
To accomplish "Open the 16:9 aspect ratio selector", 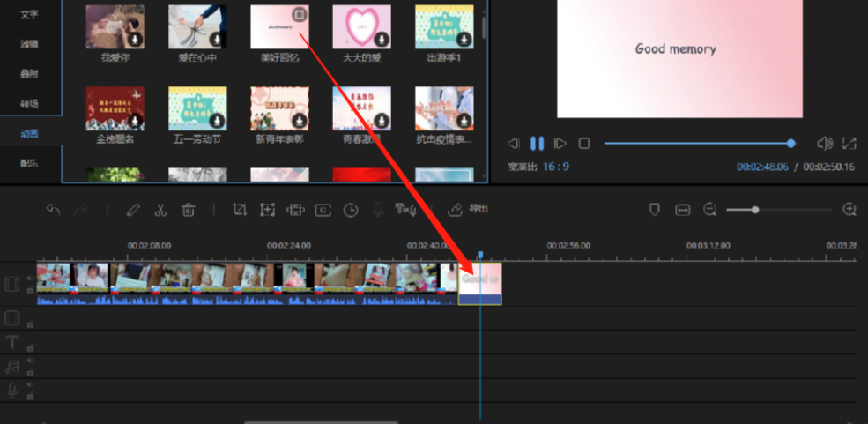I will click(x=555, y=167).
